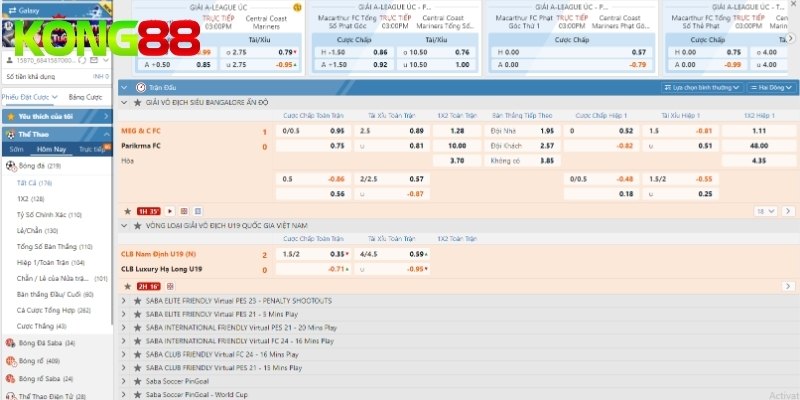The height and width of the screenshot is (400, 800).
Task: Click the Bóng Đá Saba sport icon
Action: [11, 343]
